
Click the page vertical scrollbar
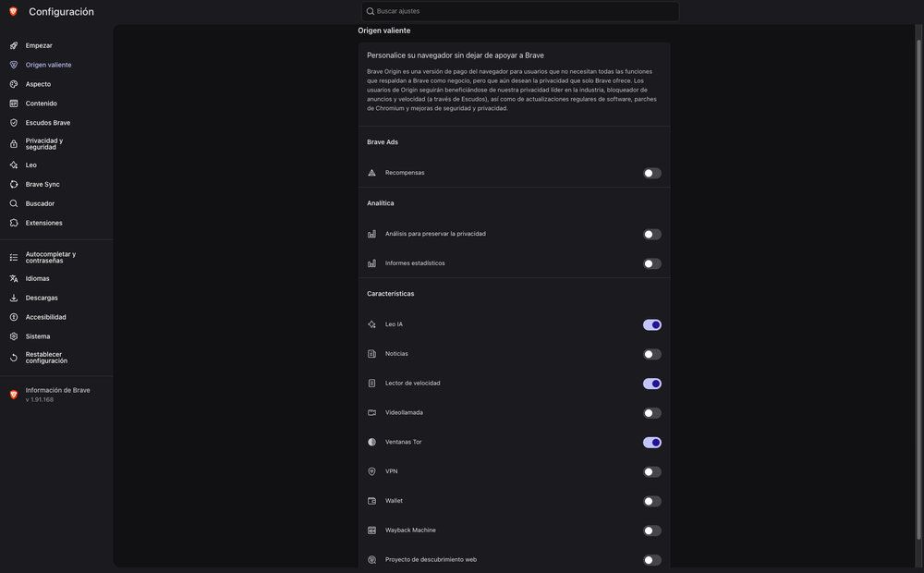918,289
